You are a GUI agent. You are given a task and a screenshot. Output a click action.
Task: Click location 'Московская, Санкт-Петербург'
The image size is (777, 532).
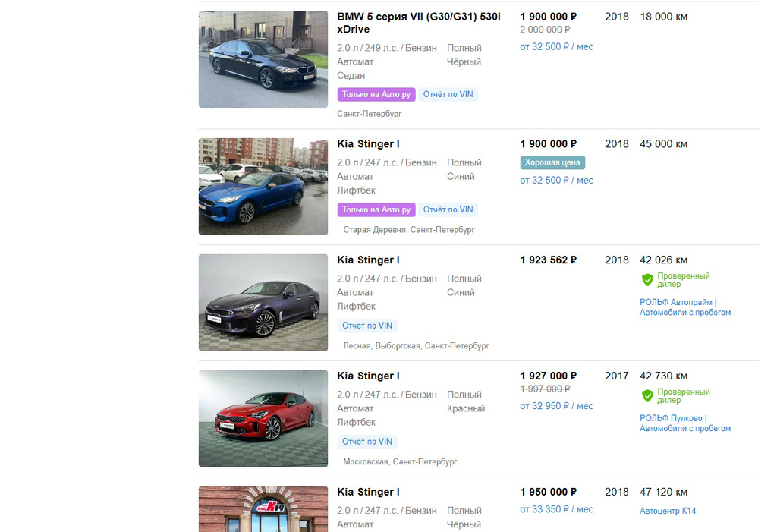tap(400, 462)
